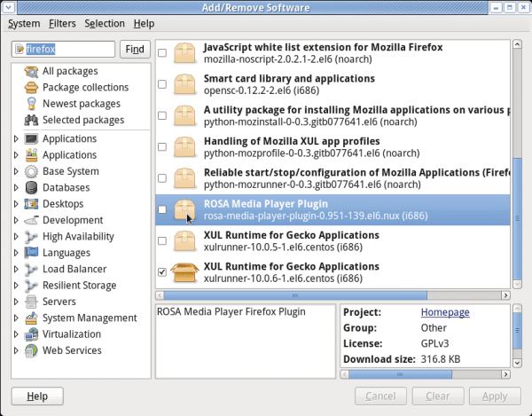
Task: Open the Selected packages icon
Action: coord(31,120)
